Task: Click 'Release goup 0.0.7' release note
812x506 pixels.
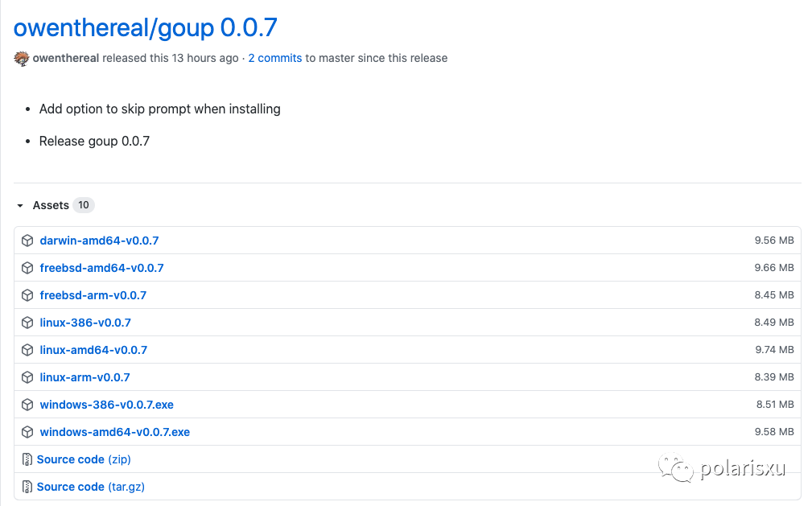Action: point(94,142)
